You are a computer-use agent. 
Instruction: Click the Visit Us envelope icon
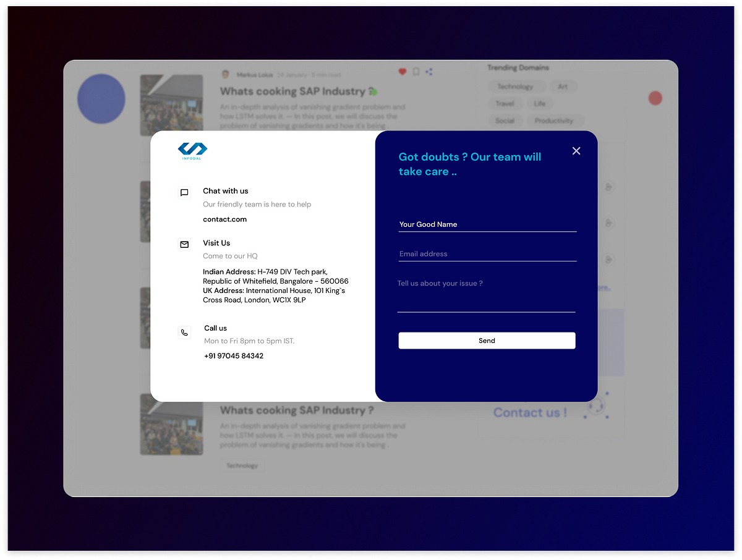pyautogui.click(x=184, y=245)
